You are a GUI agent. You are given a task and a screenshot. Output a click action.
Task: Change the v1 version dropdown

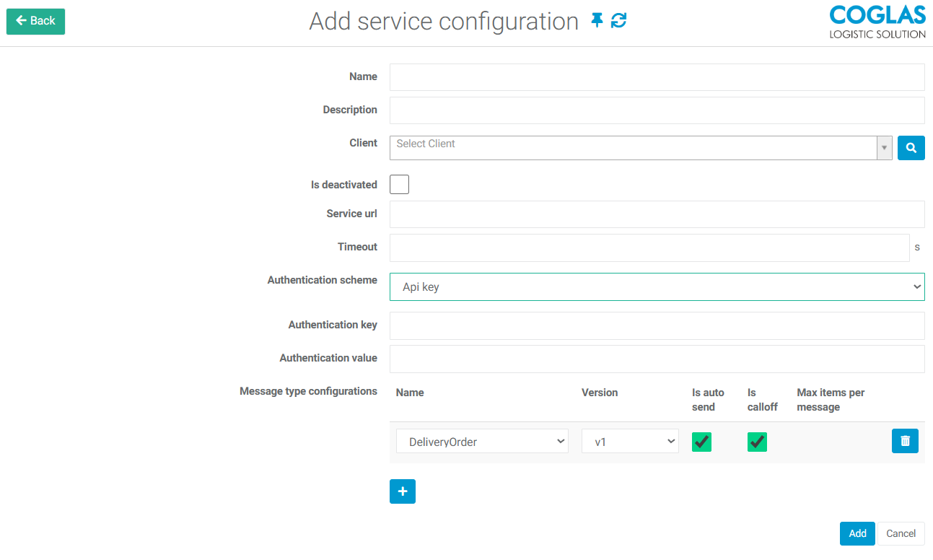(630, 442)
